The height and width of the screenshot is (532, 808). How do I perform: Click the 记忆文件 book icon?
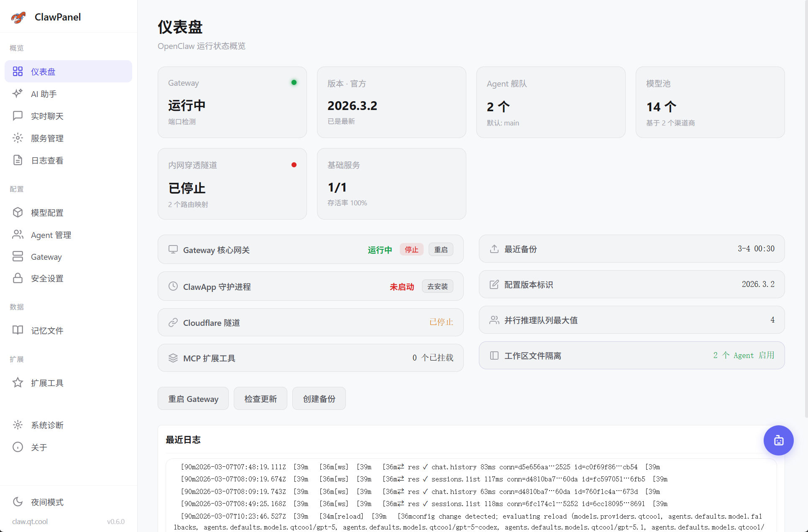pyautogui.click(x=18, y=330)
